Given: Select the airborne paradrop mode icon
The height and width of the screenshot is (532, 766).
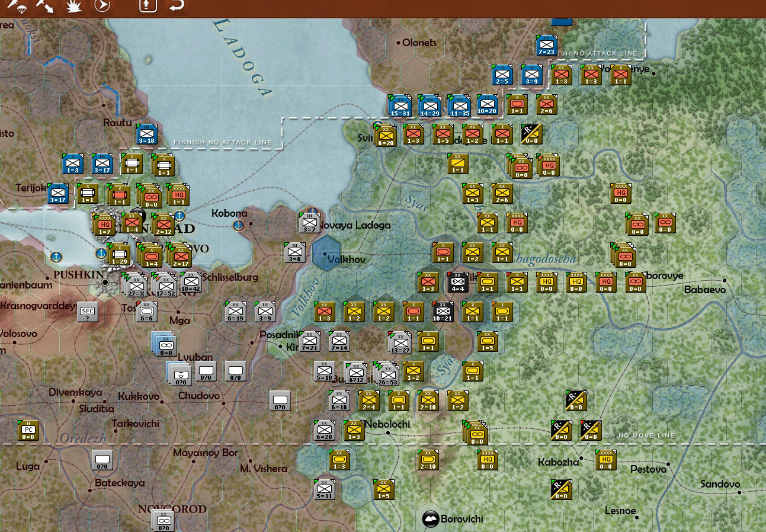Looking at the screenshot, I should tap(16, 5).
